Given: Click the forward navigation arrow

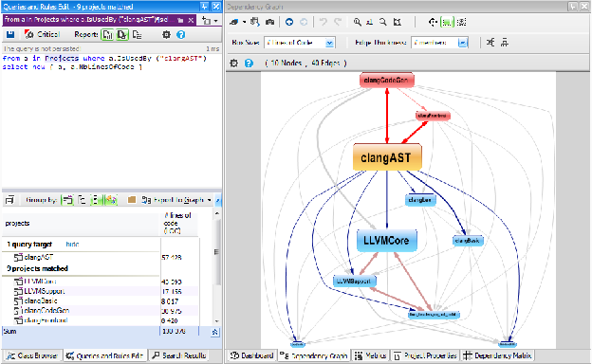Looking at the screenshot, I should 304,22.
